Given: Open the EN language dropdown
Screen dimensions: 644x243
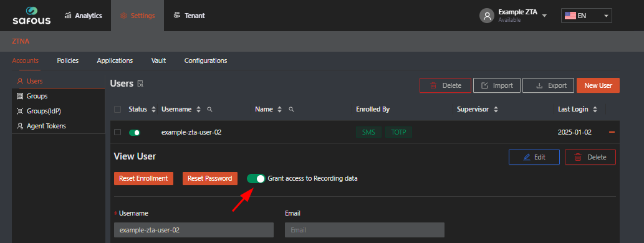Looking at the screenshot, I should click(587, 16).
